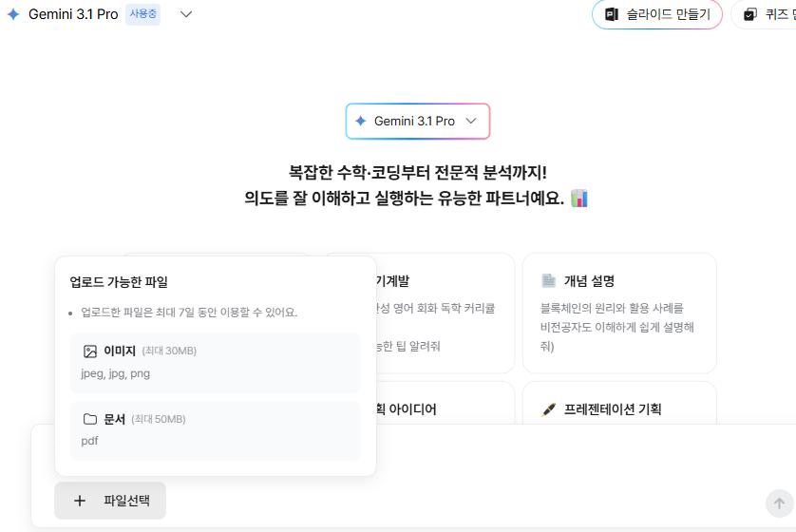Image resolution: width=796 pixels, height=532 pixels.
Task: Open the 프레젠테이션 기획 card
Action: tap(619, 403)
